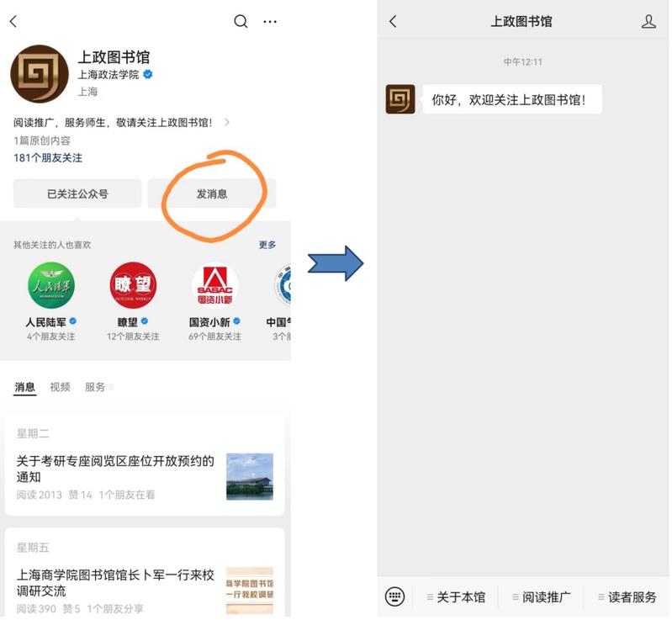The height and width of the screenshot is (620, 672).
Task: Go back from the 上政图书馆 chat screen
Action: (x=393, y=21)
